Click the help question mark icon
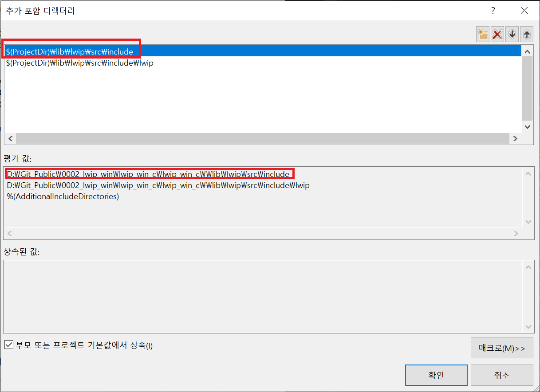The image size is (540, 392). tap(493, 11)
